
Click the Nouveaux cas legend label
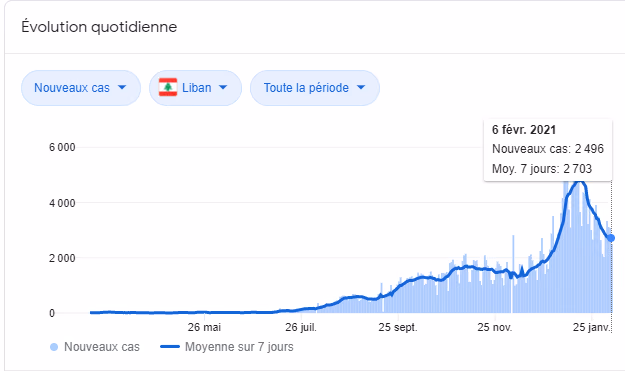(102, 347)
